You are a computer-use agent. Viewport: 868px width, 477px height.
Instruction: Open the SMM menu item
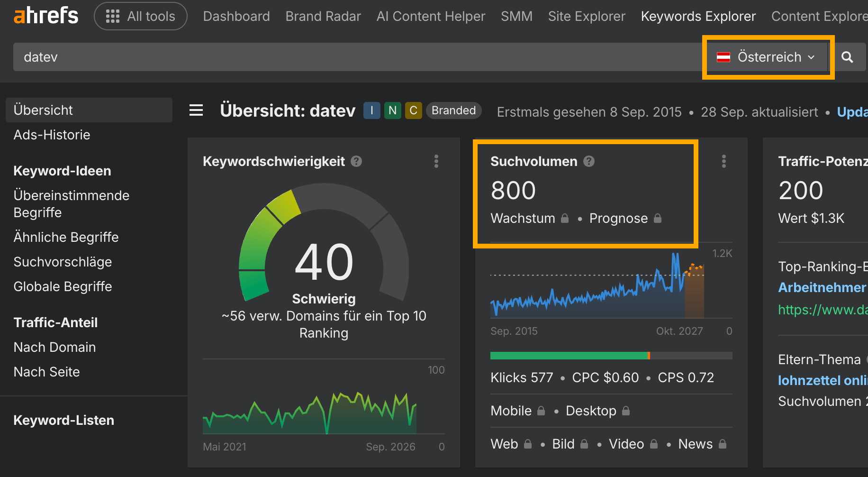(x=516, y=16)
